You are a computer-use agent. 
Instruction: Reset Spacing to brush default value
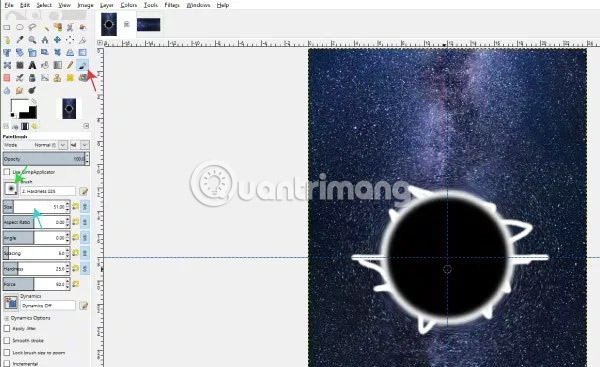click(75, 253)
